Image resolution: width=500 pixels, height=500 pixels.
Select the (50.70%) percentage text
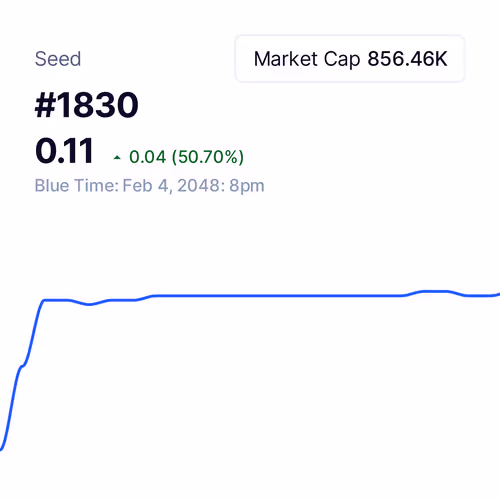pyautogui.click(x=208, y=157)
